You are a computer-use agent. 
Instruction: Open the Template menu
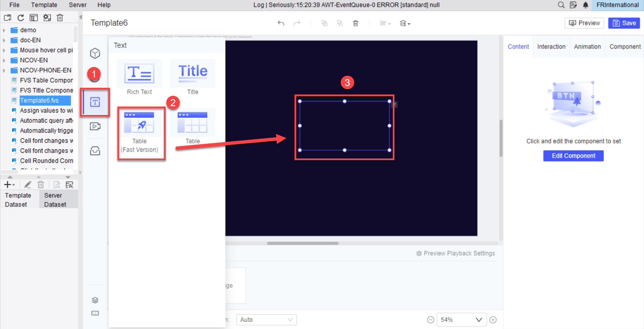point(44,5)
